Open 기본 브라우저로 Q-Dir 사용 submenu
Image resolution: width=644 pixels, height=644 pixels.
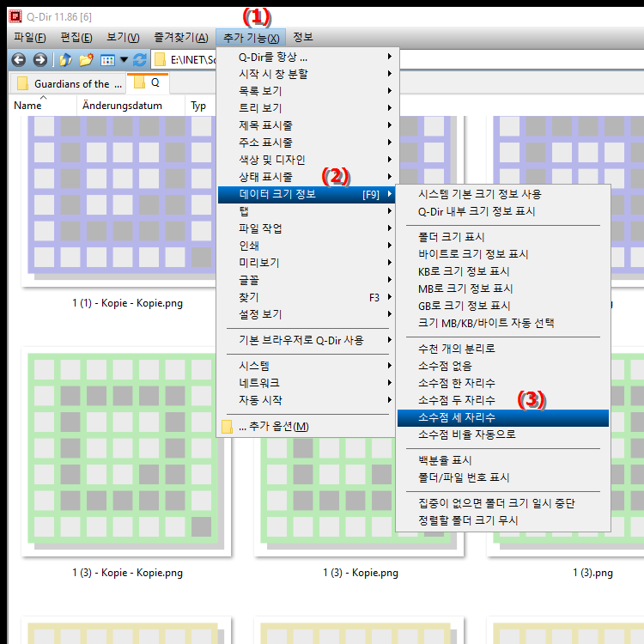click(306, 340)
